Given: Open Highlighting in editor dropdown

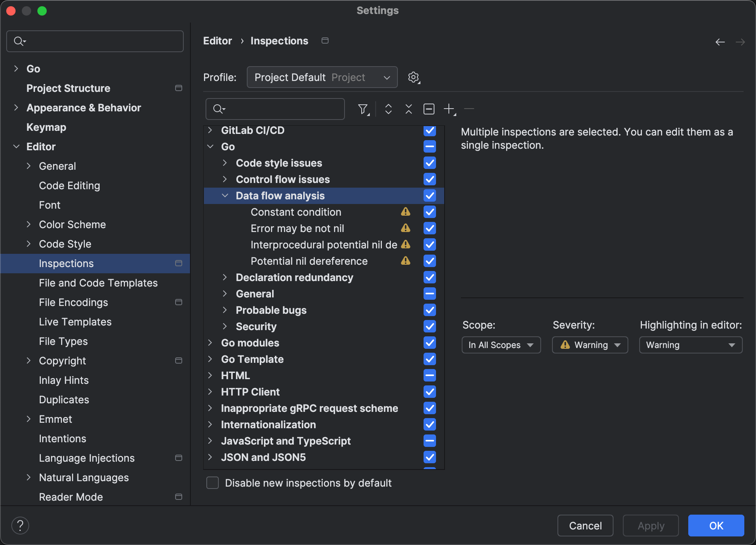Looking at the screenshot, I should point(691,345).
